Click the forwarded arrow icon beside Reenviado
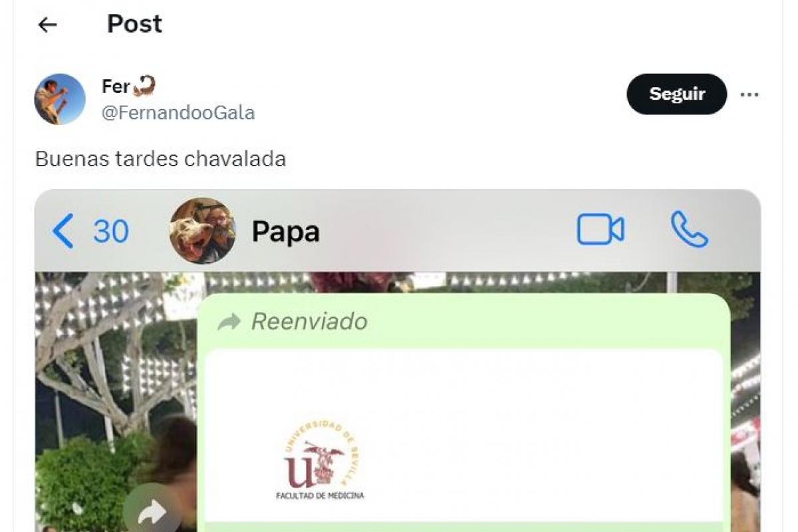The width and height of the screenshot is (798, 532). coord(229,323)
